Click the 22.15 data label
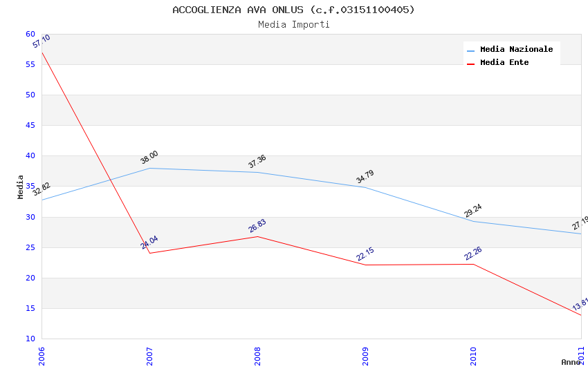 point(365,254)
